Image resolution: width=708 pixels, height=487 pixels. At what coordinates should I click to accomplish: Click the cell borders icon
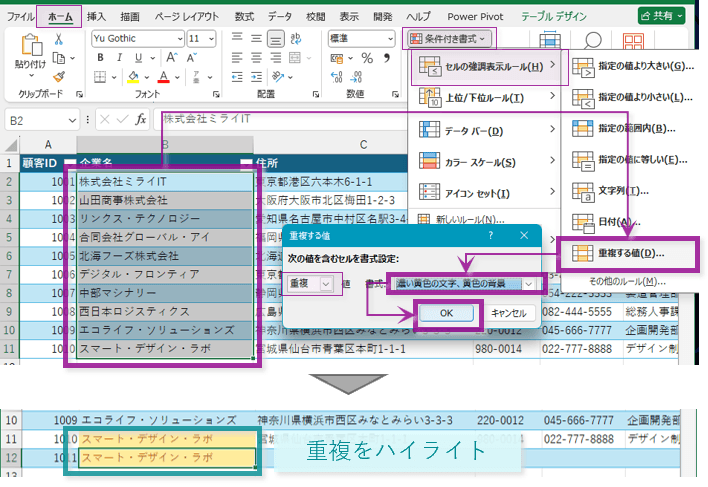click(x=100, y=77)
